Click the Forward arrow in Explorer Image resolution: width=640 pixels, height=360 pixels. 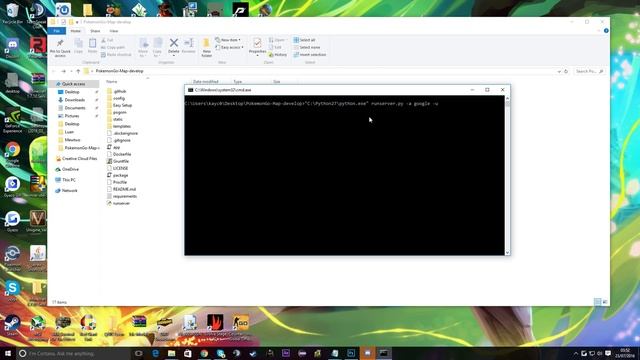point(63,71)
